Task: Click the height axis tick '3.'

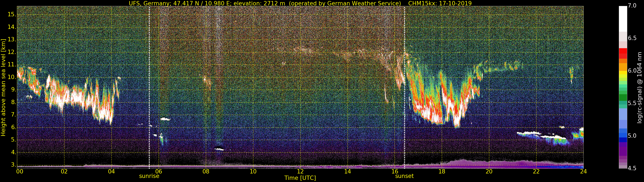Action: (x=13, y=165)
